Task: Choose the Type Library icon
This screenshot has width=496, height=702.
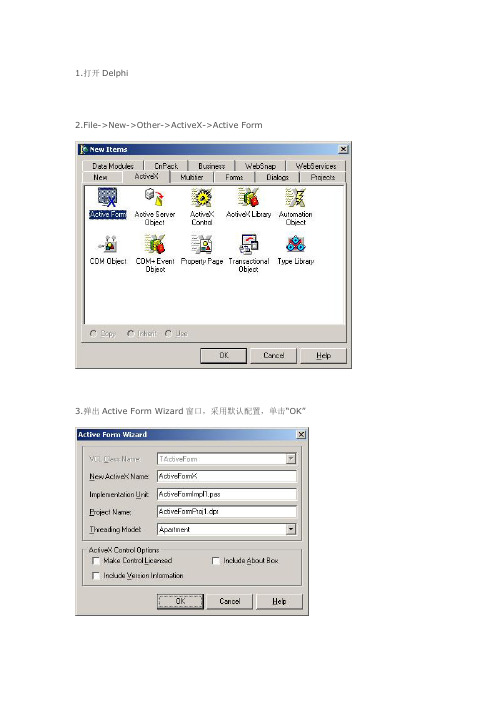Action: click(x=295, y=244)
